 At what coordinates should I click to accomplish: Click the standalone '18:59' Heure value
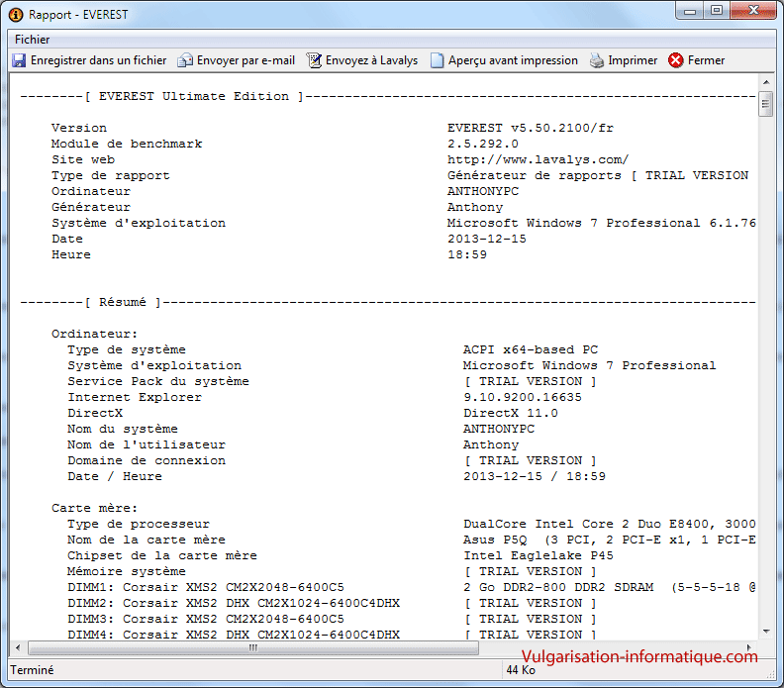coord(467,255)
